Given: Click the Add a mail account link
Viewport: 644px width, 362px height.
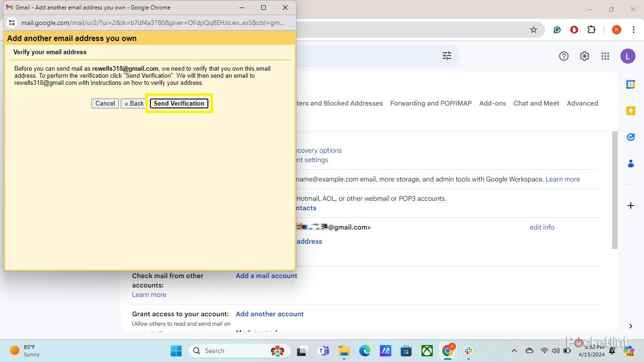Looking at the screenshot, I should (x=266, y=276).
